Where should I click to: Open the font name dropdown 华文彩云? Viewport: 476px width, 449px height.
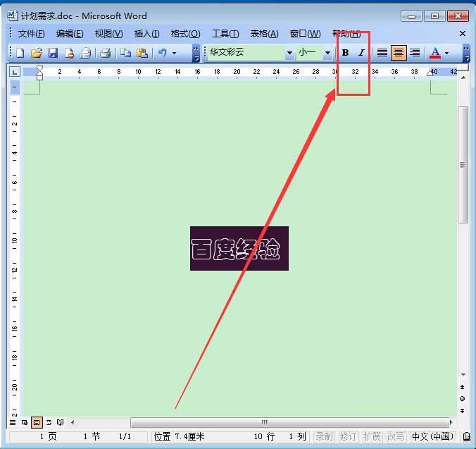click(x=289, y=53)
